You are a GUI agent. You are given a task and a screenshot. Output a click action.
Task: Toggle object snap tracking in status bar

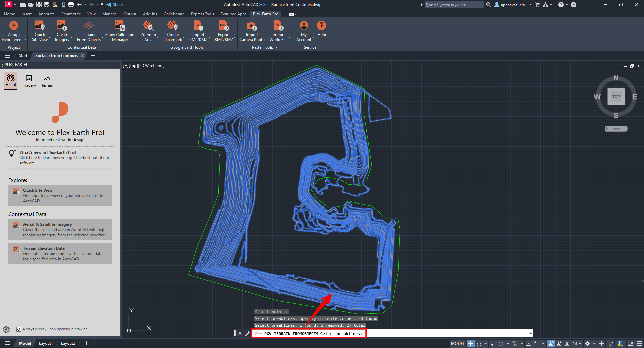tap(528, 343)
